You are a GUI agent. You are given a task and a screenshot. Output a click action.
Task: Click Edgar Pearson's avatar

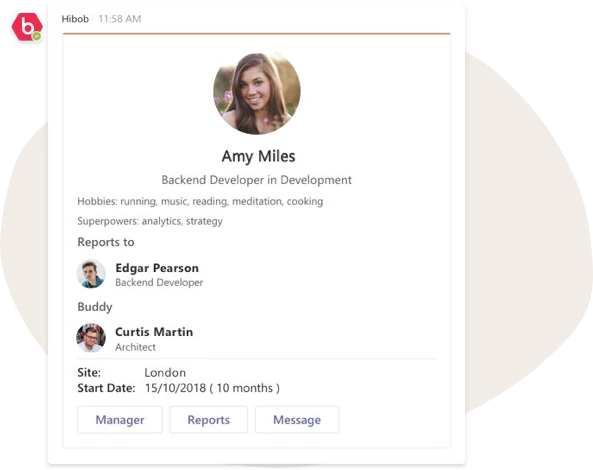91,274
